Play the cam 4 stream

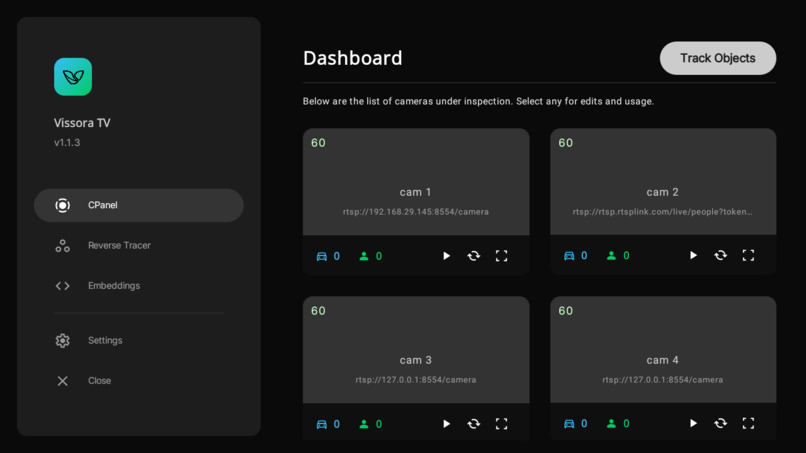click(x=693, y=423)
